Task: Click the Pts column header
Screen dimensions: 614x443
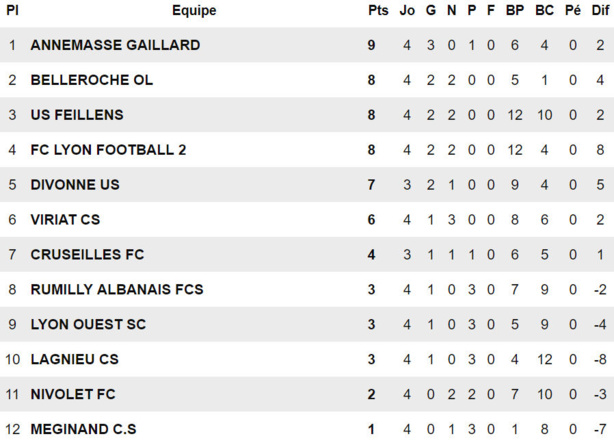Action: tap(377, 11)
